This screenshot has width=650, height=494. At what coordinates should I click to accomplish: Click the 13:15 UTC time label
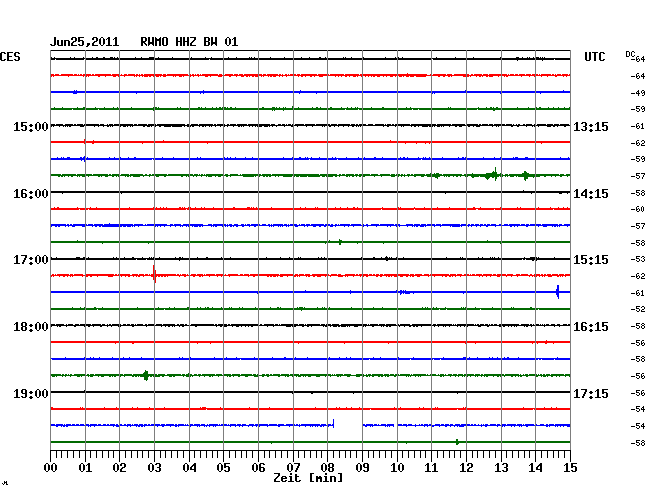pos(591,126)
